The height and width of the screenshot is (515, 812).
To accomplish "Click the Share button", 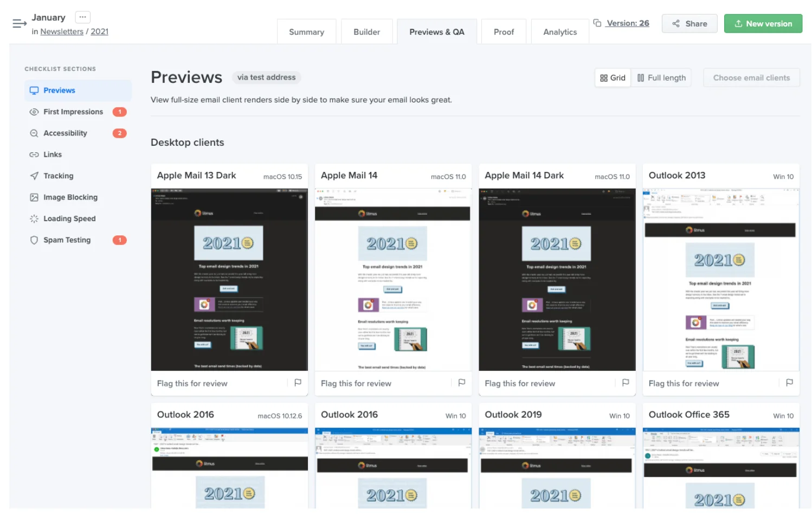I will pos(689,24).
